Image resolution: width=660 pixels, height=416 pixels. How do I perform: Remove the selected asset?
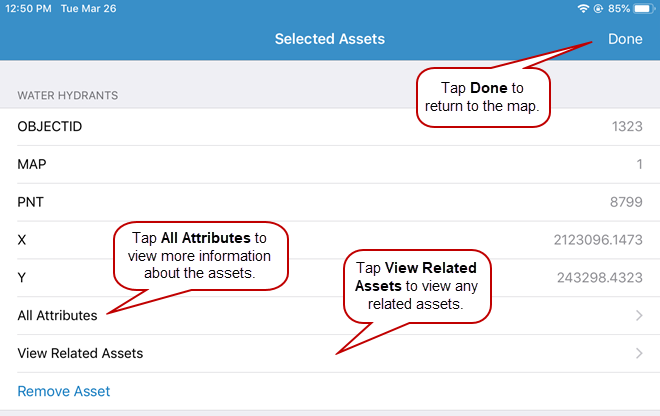tap(64, 391)
